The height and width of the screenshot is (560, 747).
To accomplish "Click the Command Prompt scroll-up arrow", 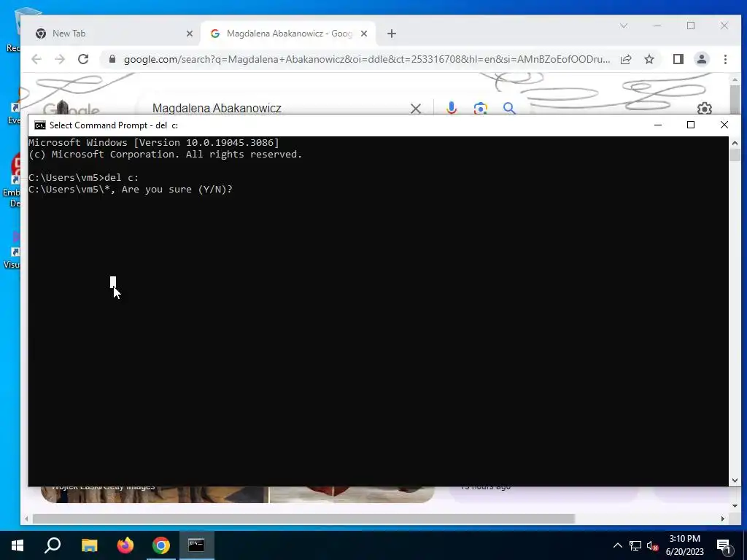I will (735, 141).
